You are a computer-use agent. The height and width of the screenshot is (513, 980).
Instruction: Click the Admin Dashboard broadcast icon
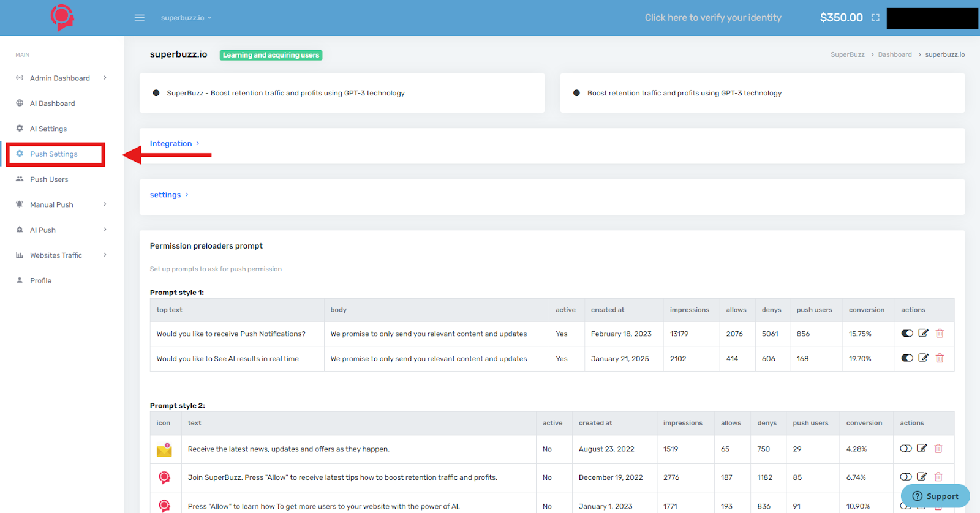pos(20,78)
